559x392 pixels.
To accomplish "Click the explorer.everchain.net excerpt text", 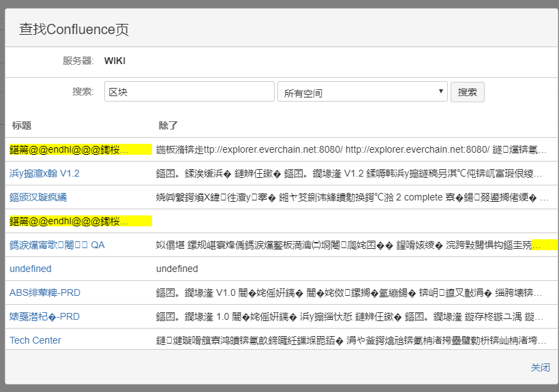I will coord(351,150).
